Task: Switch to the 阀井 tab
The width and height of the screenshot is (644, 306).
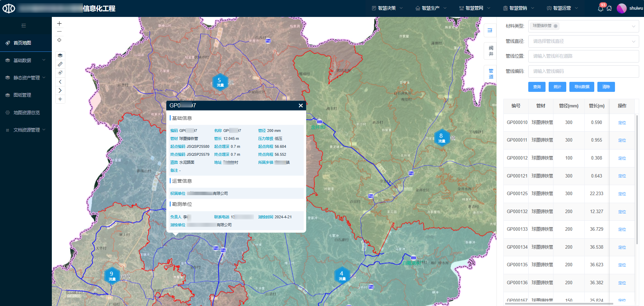Action: (491, 51)
